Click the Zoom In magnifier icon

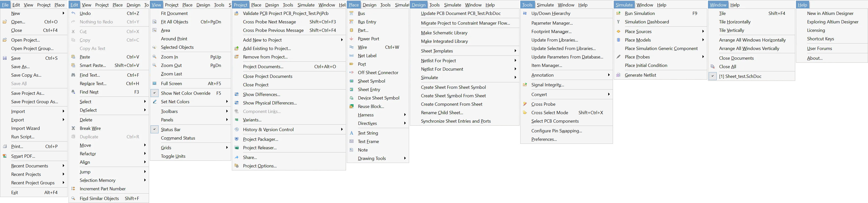[x=154, y=57]
